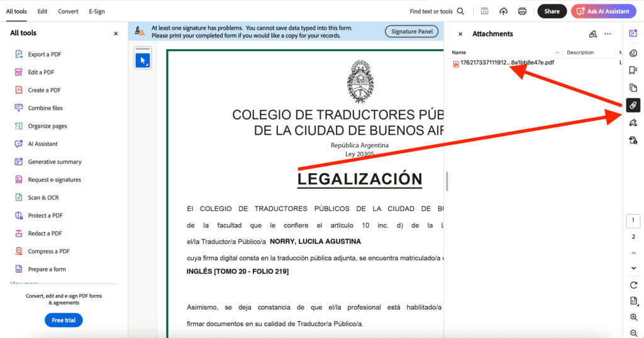Rotate the page view
Screen dimensions: 644x338
tap(633, 285)
